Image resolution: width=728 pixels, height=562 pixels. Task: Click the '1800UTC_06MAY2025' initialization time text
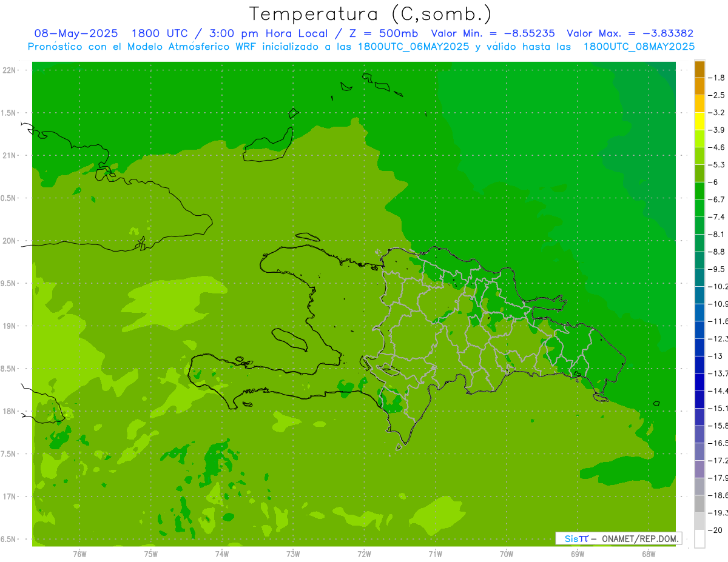[413, 47]
